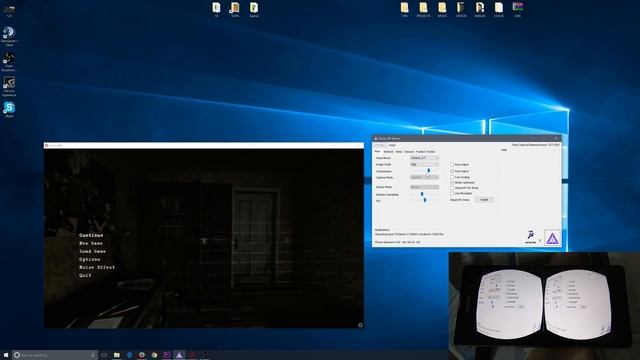
Task: Open the Head Mount dropdown
Action: click(424, 158)
